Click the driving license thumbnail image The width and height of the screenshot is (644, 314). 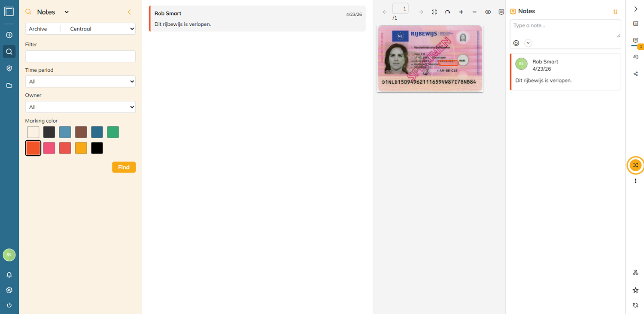[430, 58]
